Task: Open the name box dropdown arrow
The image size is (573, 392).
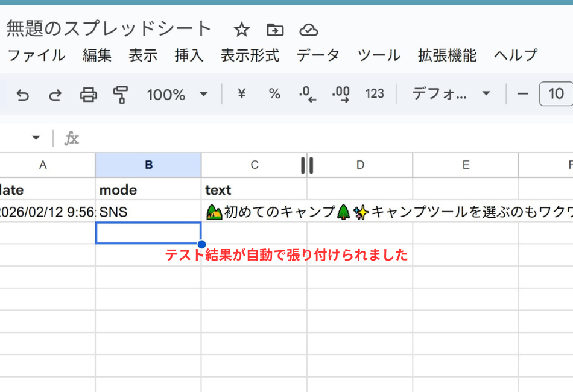Action: point(34,137)
